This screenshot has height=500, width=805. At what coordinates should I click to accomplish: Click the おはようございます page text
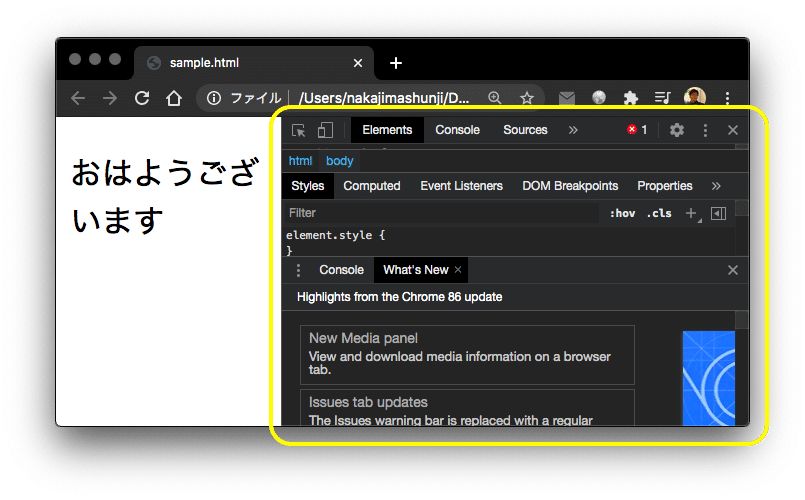click(x=165, y=196)
